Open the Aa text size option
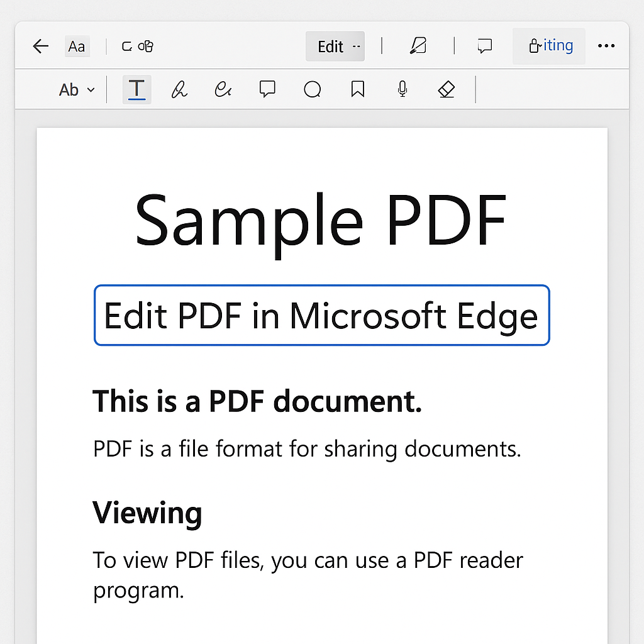 [x=77, y=47]
